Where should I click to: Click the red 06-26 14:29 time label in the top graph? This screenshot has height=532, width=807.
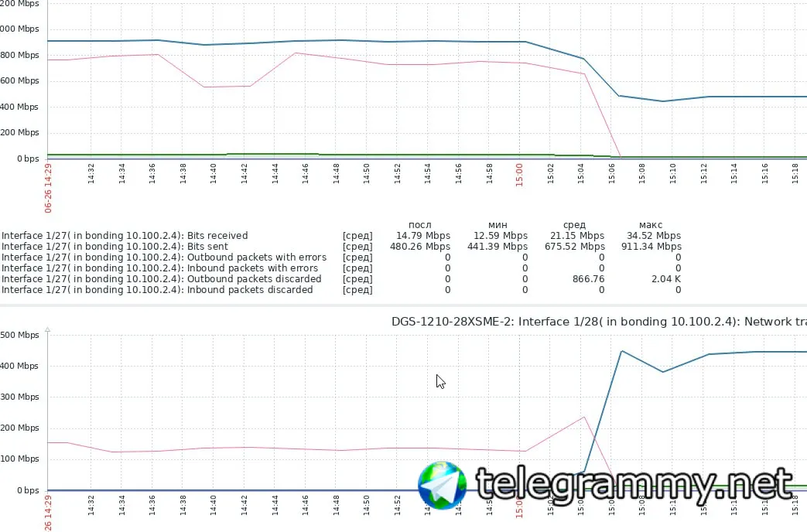(48, 189)
